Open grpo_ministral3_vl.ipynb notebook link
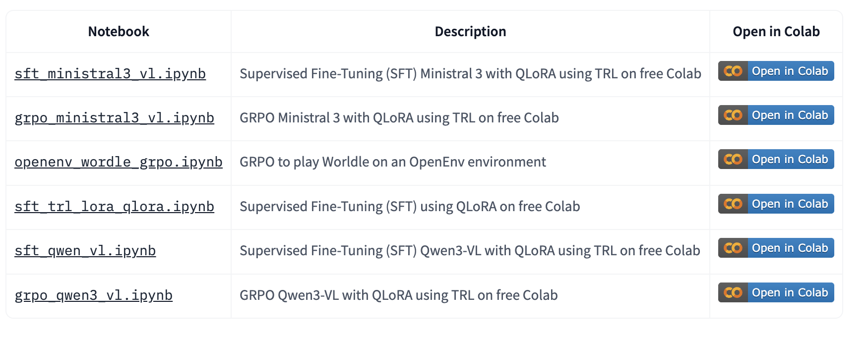This screenshot has height=340, width=868. (114, 118)
